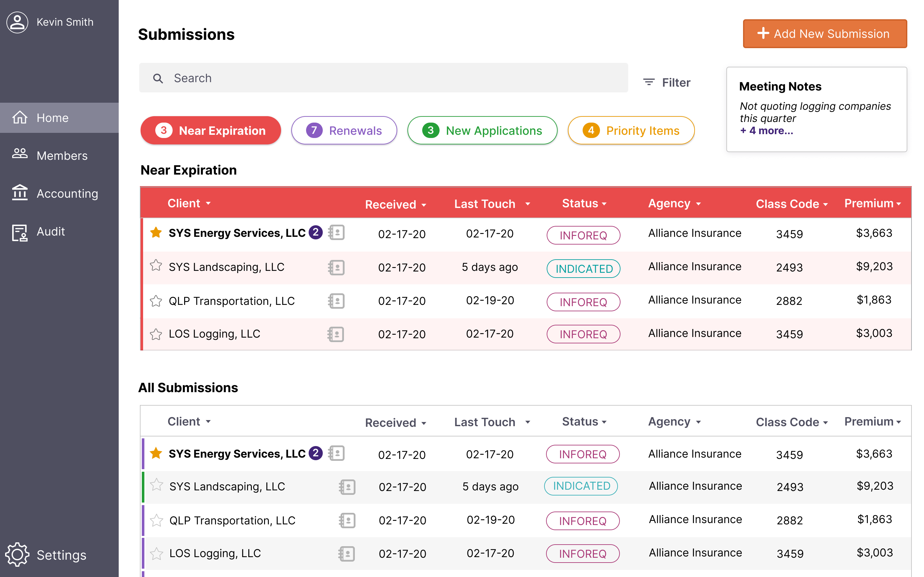924x577 pixels.
Task: Open Accounting bank icon in sidebar
Action: 20,192
